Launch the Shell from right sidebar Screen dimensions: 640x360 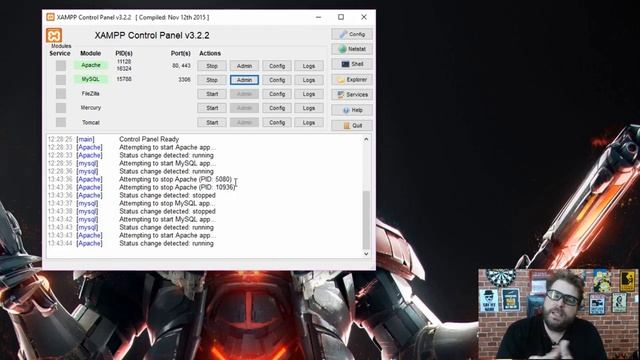tap(352, 64)
